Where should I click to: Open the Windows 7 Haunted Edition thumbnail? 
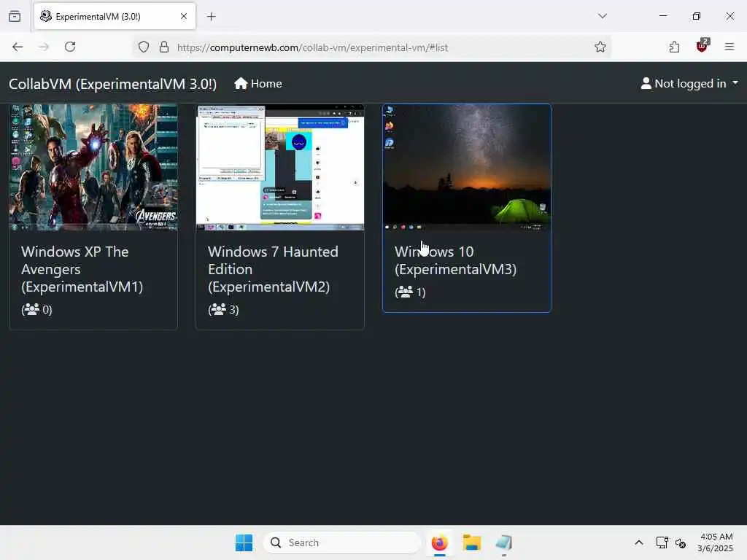(280, 168)
